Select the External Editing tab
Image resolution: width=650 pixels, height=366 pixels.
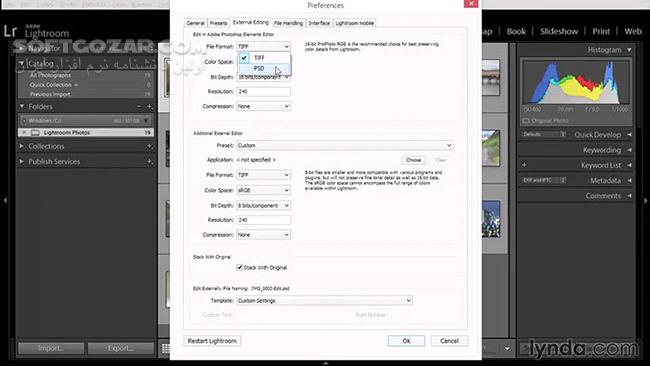point(250,22)
